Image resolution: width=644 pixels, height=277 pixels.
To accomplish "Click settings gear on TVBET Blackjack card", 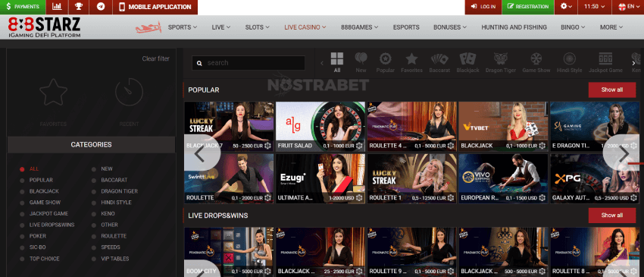I will 542,146.
